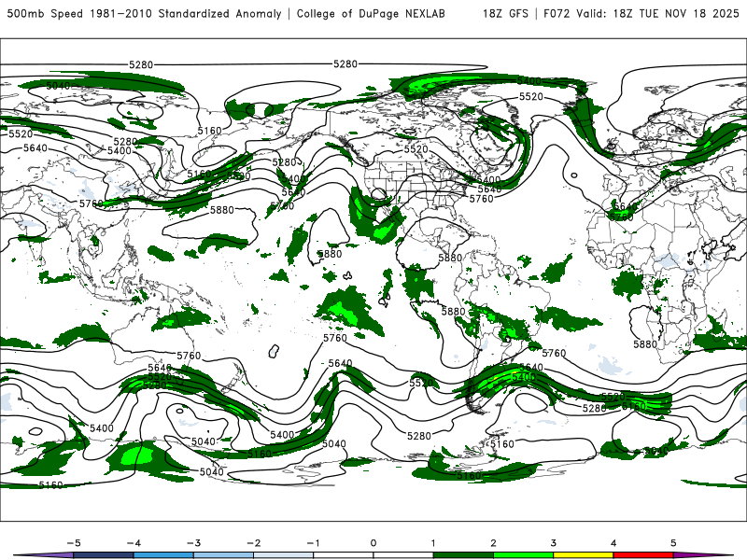The width and height of the screenshot is (747, 560).
Task: Click the legend tick label -3
Action: 193,543
